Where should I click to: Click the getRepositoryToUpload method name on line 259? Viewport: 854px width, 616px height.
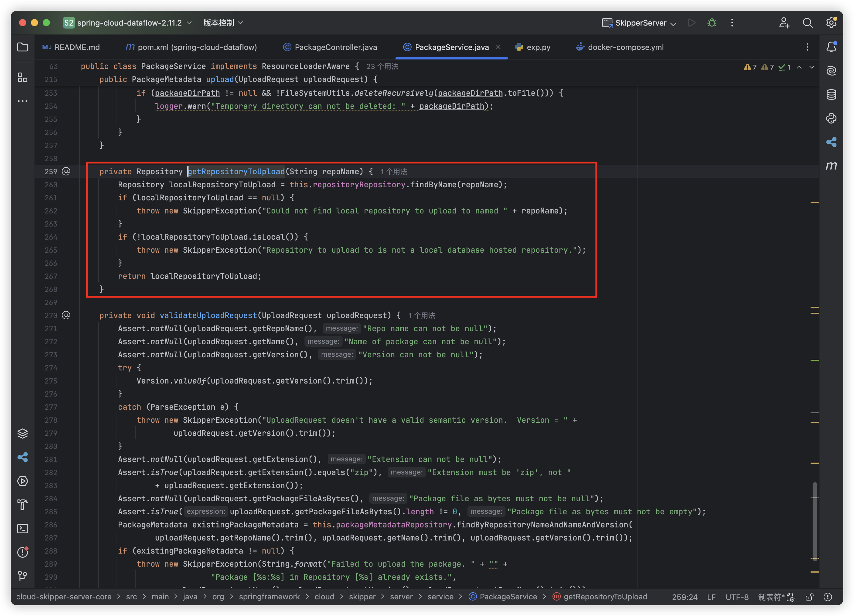236,171
